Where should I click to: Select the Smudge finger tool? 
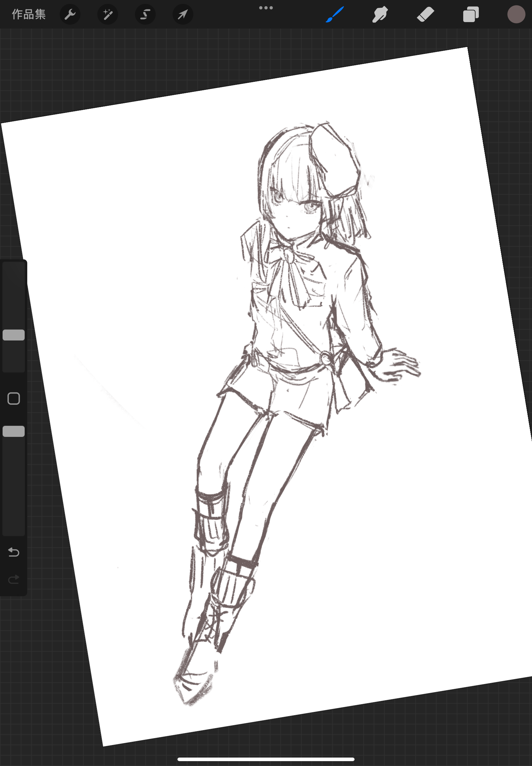[x=380, y=14]
